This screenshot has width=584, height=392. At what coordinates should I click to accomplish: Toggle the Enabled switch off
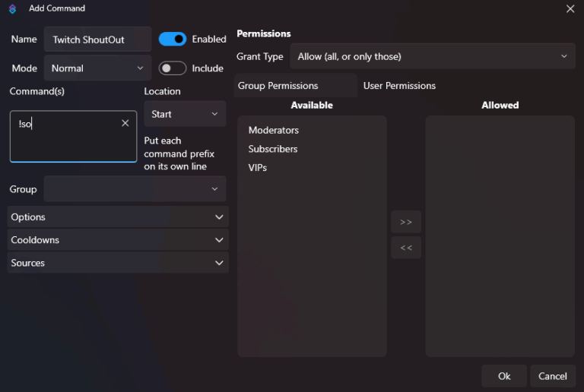[173, 39]
